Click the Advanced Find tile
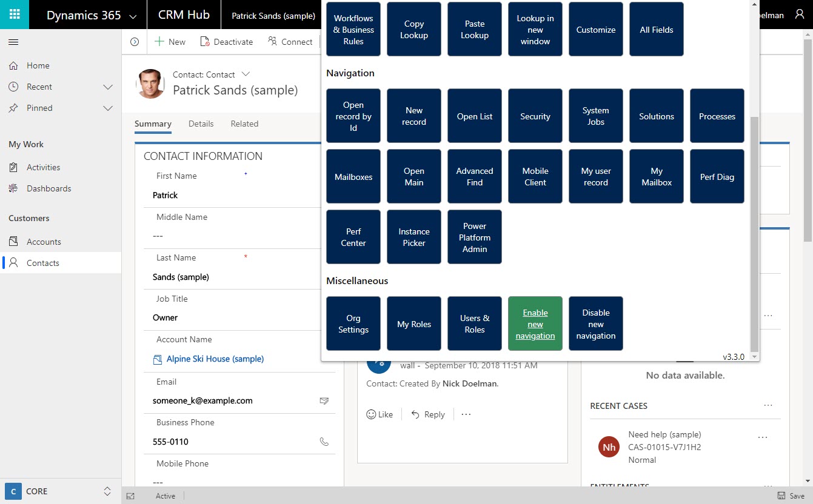This screenshot has height=504, width=813. 474,176
